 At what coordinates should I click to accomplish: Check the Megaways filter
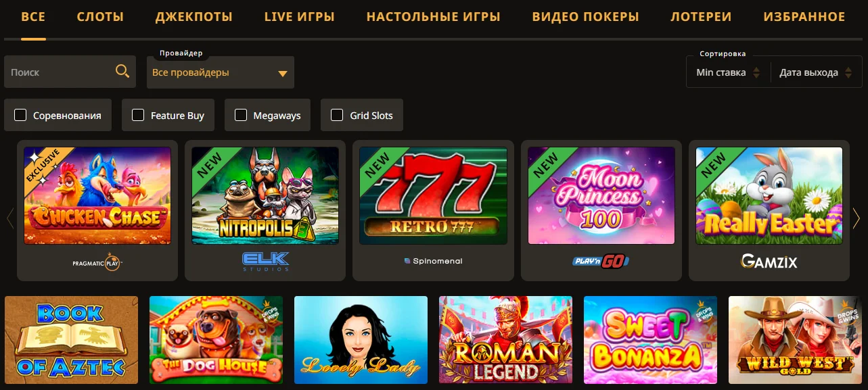click(x=241, y=115)
